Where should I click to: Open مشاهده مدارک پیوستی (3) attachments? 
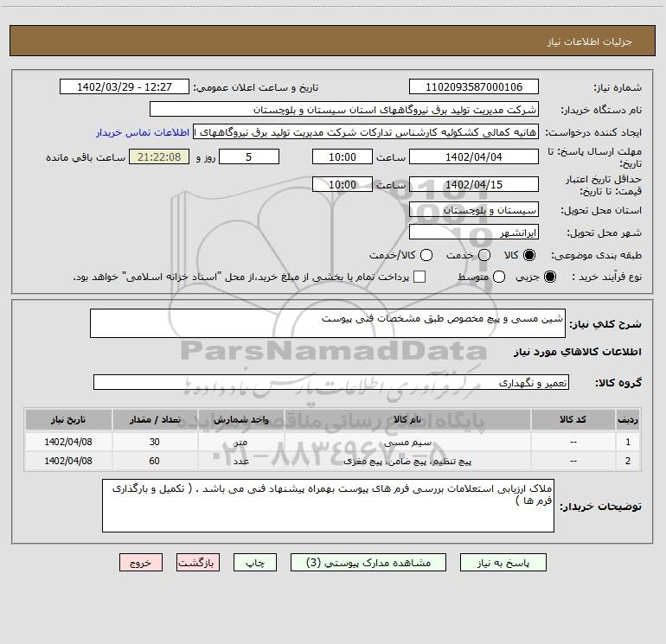coord(368,563)
